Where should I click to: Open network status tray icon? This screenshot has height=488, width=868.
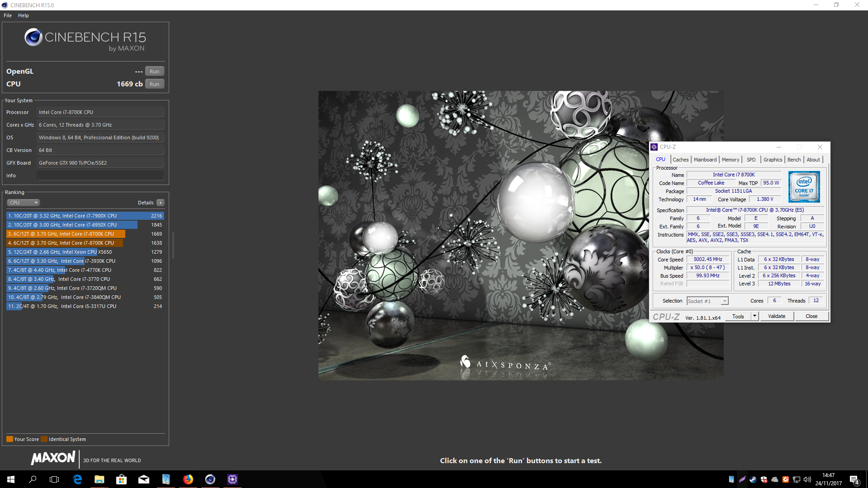click(x=797, y=479)
